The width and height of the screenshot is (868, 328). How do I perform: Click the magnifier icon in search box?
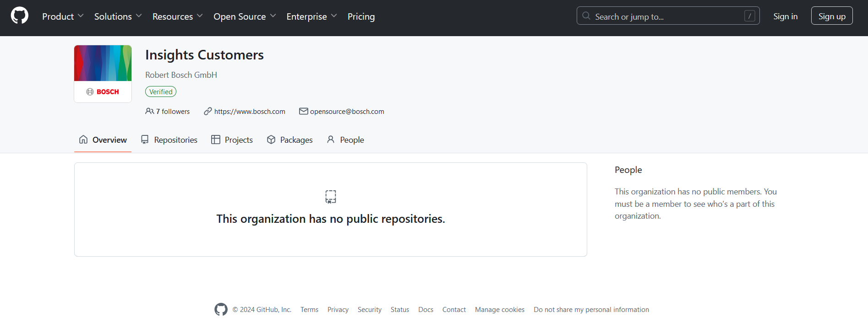click(586, 16)
